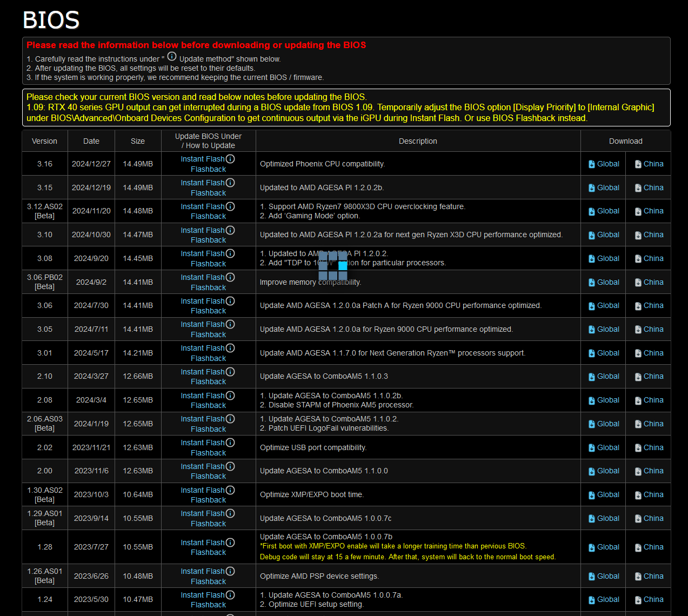This screenshot has height=616, width=688.
Task: Click the description 'Optimize XMP/EXPO boot time.'
Action: [312, 494]
